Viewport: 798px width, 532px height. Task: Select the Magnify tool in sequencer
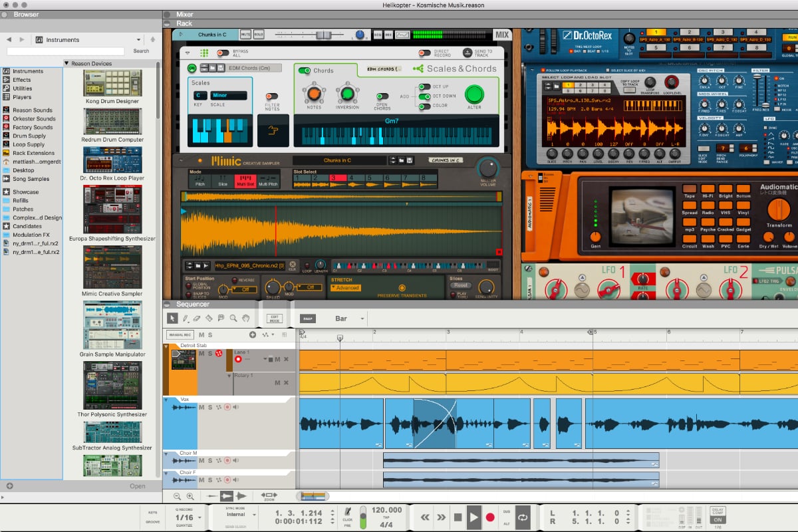(233, 319)
